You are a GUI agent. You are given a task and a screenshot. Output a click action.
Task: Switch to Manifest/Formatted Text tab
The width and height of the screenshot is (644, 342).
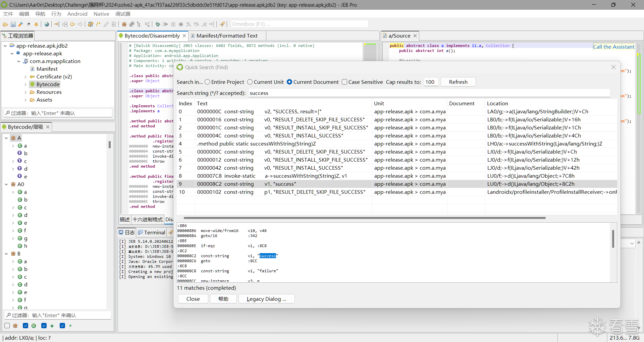tap(227, 36)
